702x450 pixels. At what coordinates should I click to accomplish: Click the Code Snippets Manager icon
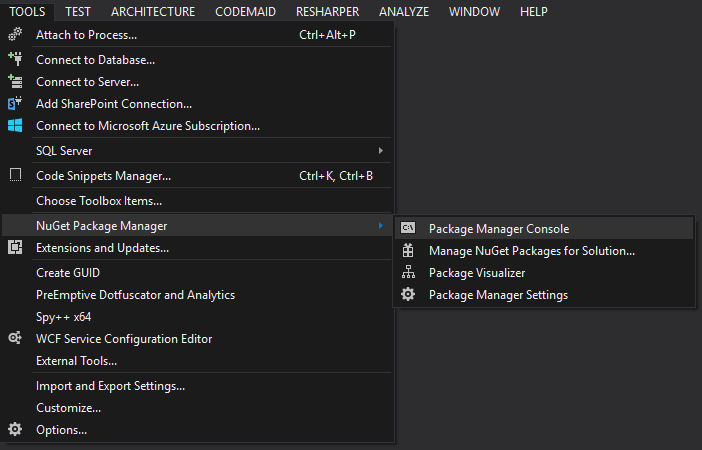point(15,175)
